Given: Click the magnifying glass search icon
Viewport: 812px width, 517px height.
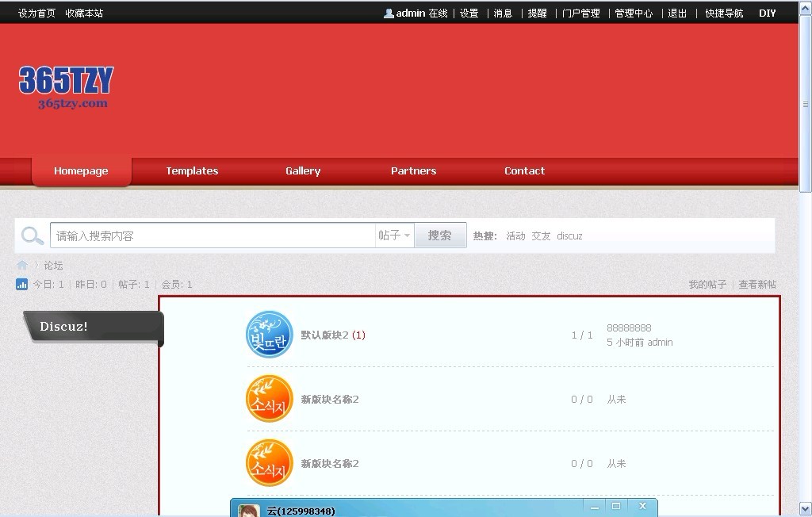Looking at the screenshot, I should tap(32, 236).
